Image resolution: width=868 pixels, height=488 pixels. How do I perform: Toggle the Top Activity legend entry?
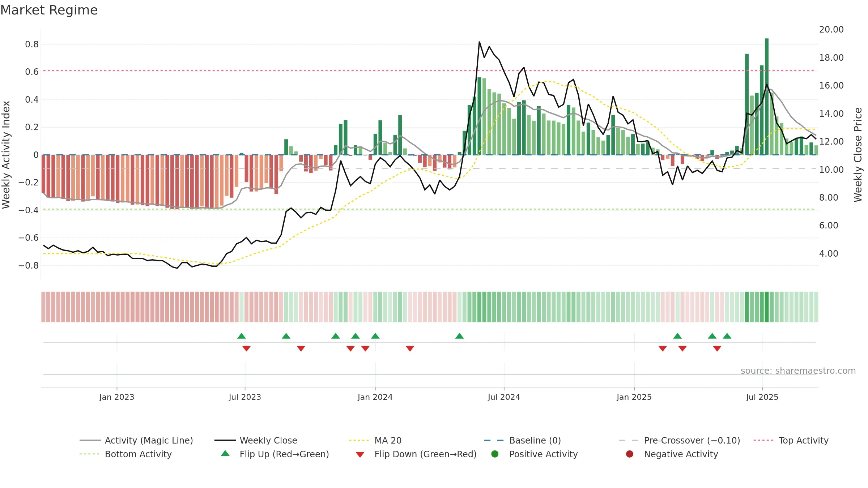click(791, 440)
